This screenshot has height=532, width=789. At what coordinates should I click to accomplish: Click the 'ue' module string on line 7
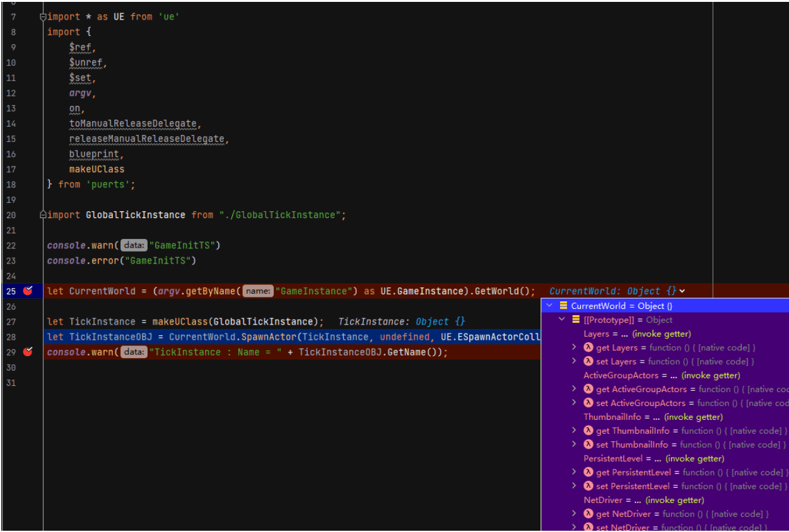tap(168, 17)
